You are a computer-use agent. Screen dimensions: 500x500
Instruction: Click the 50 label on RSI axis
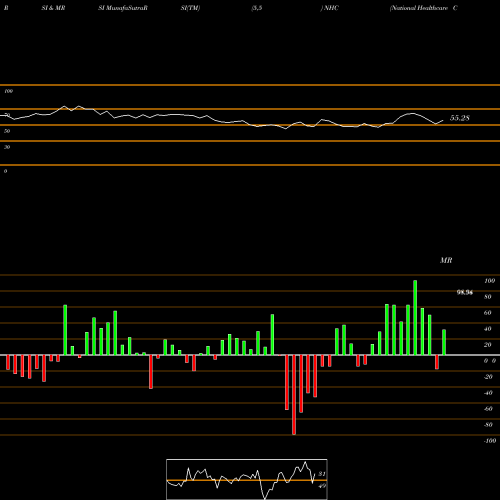click(7, 131)
